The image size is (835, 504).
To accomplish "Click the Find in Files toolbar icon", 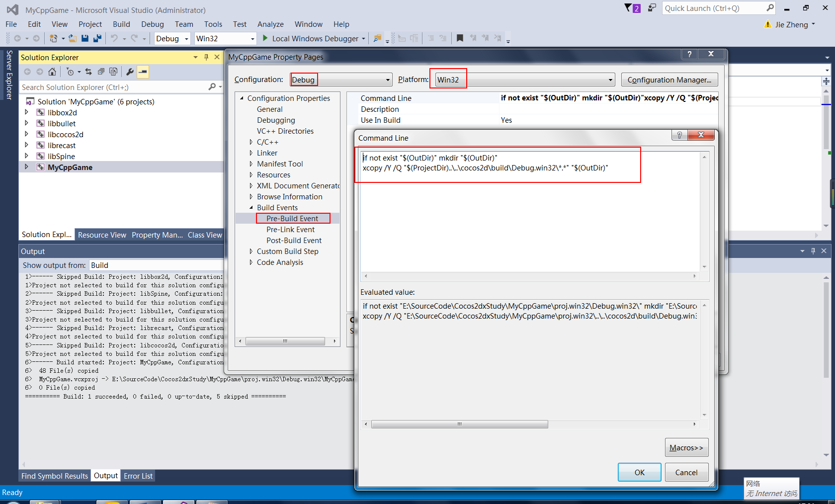I will 377,38.
